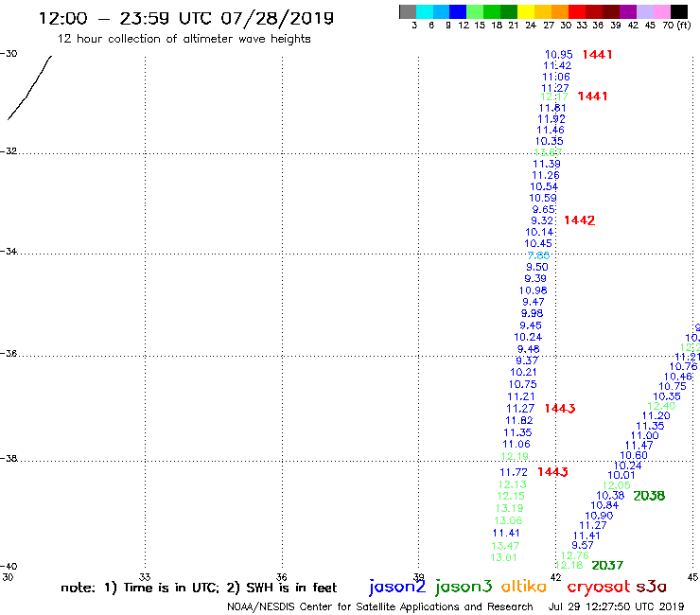Click the lavender swatch in the color scale

pos(644,11)
